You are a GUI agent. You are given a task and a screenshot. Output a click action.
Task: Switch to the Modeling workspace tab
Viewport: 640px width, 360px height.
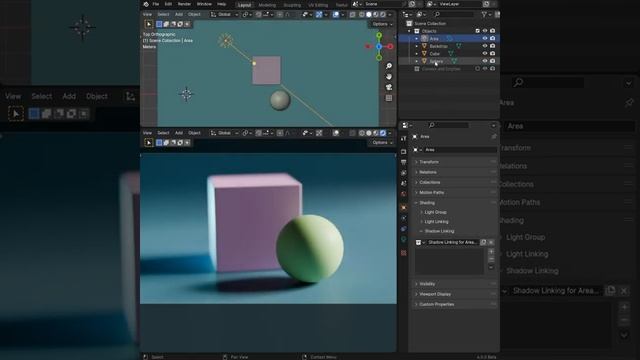click(x=267, y=5)
